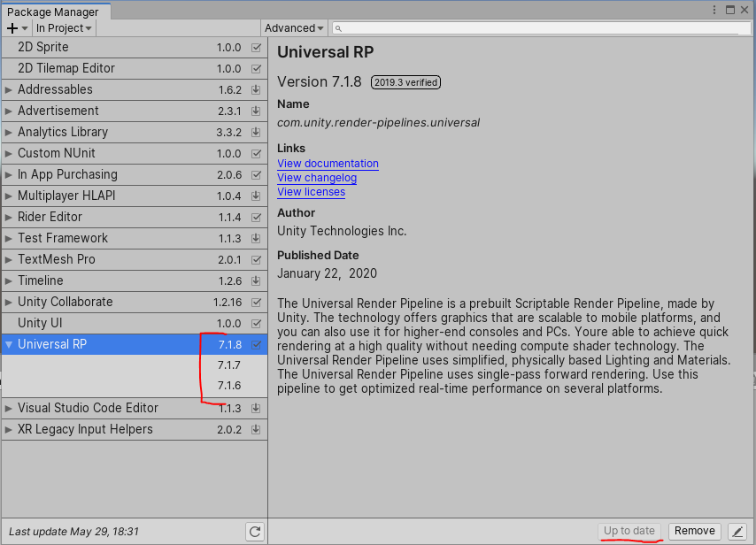Image resolution: width=756 pixels, height=545 pixels.
Task: Click the search magnifier icon
Action: point(336,27)
